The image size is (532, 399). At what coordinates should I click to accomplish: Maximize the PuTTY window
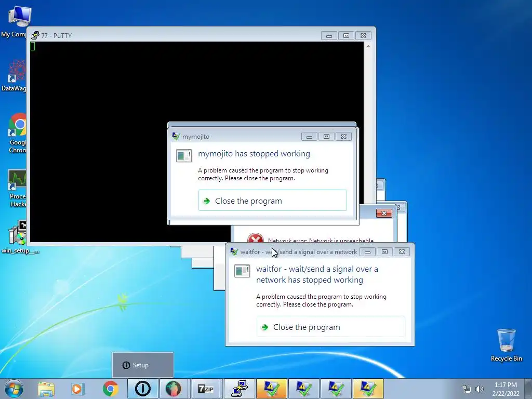[x=346, y=36]
